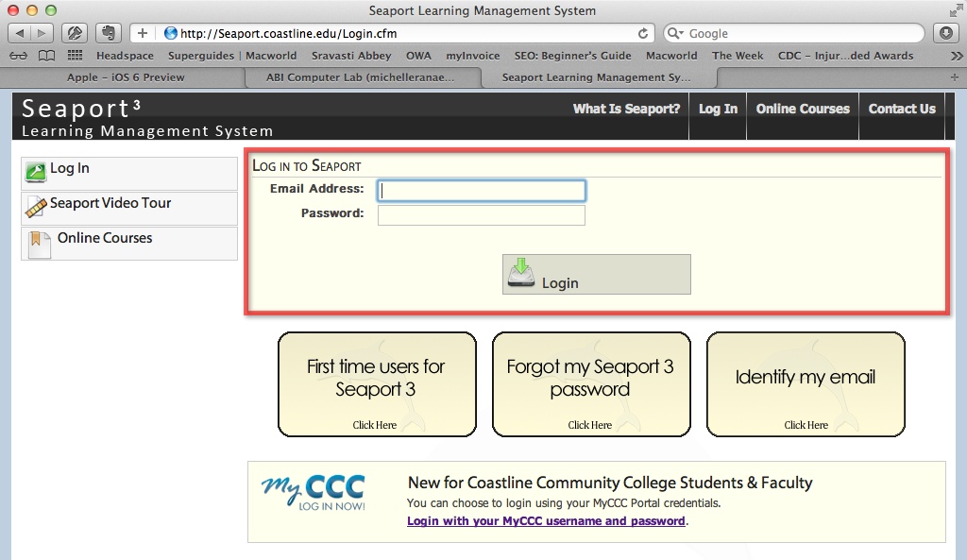
Task: Click Log In text in the sidebar
Action: 70,168
